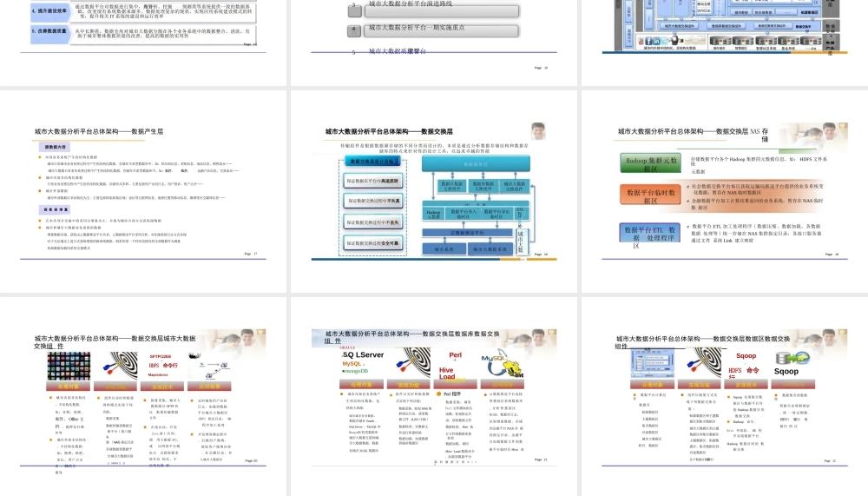This screenshot has width=868, height=496.
Task: Click the orange 数据平台临时数据区 box
Action: [x=650, y=195]
